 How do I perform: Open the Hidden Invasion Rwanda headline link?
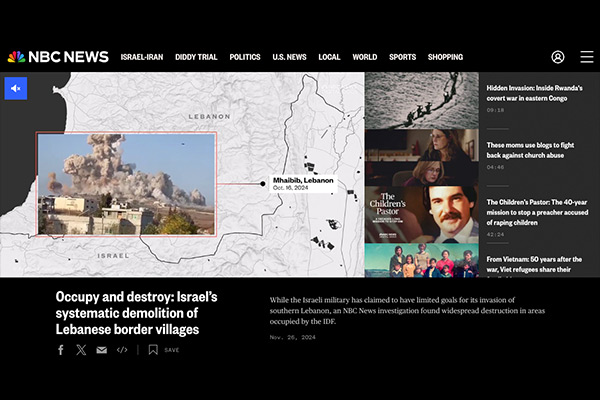click(535, 93)
